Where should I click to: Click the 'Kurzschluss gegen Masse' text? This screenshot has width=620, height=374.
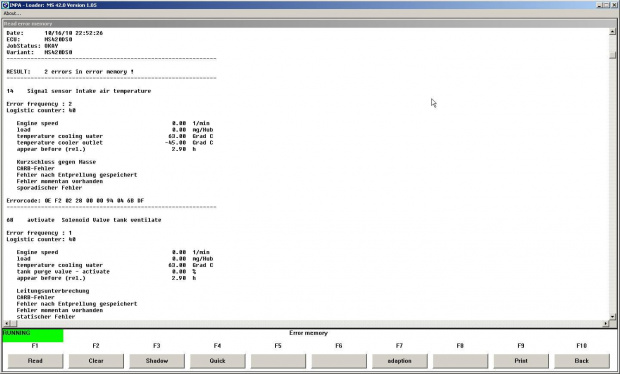click(56, 162)
